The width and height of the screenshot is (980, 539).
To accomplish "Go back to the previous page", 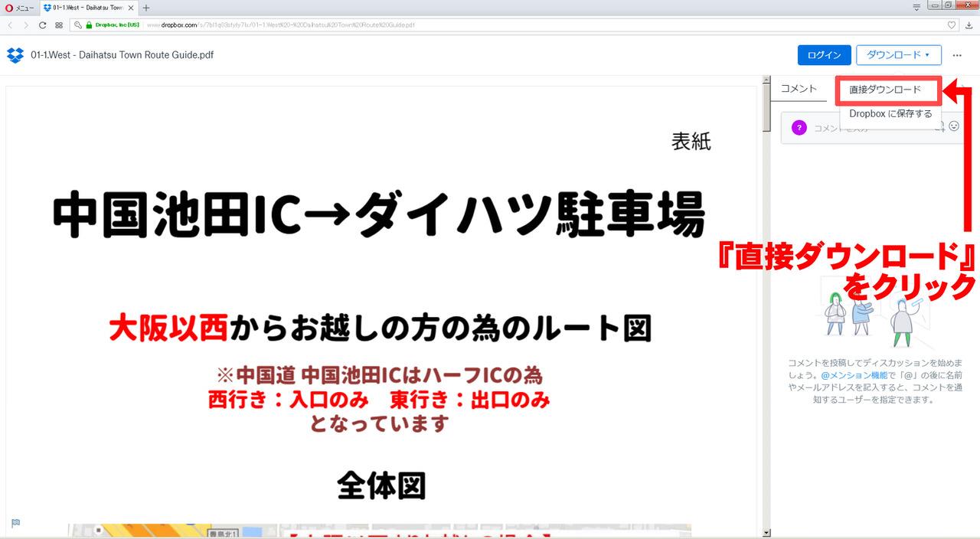I will click(x=11, y=24).
